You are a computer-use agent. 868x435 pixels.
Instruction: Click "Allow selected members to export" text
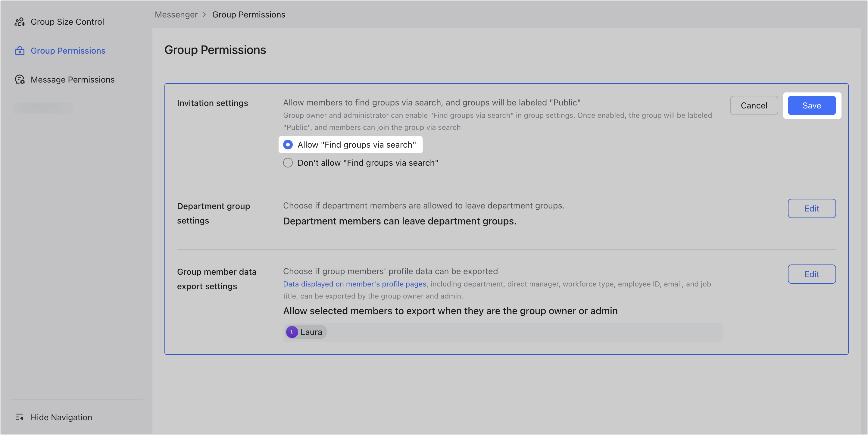(x=450, y=311)
